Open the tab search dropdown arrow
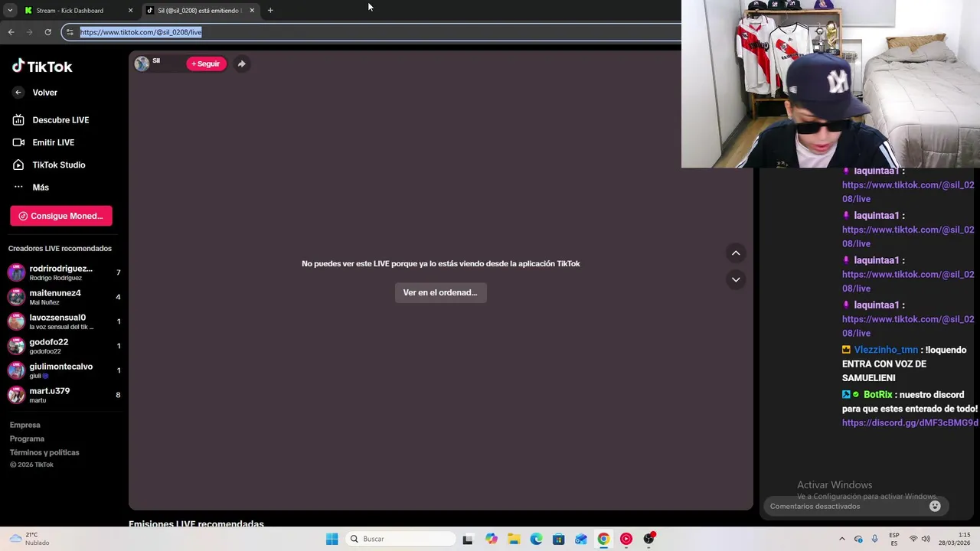The image size is (980, 551). click(x=10, y=11)
